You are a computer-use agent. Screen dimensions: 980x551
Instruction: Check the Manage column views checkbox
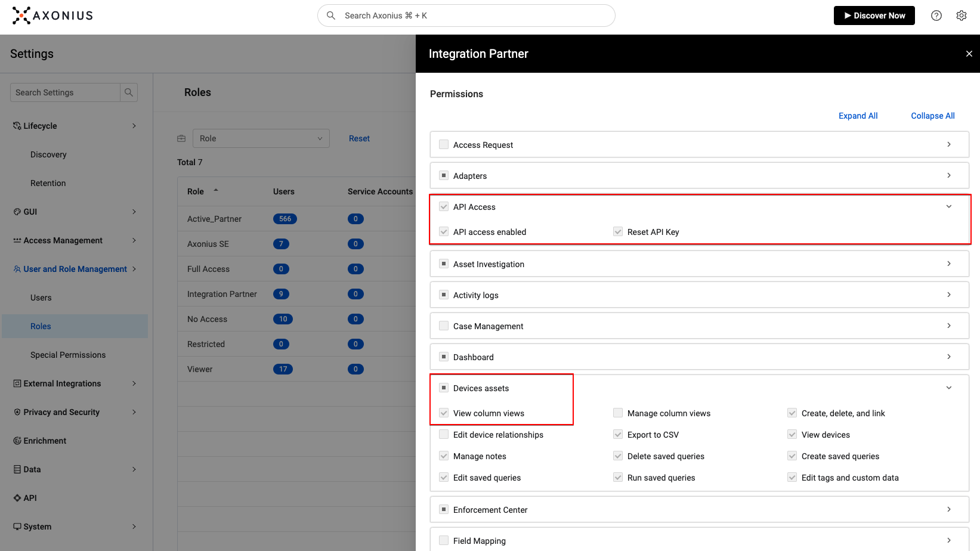(618, 413)
